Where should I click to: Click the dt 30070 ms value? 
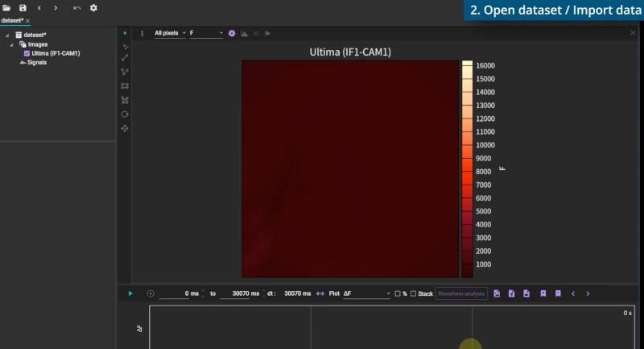pos(297,293)
